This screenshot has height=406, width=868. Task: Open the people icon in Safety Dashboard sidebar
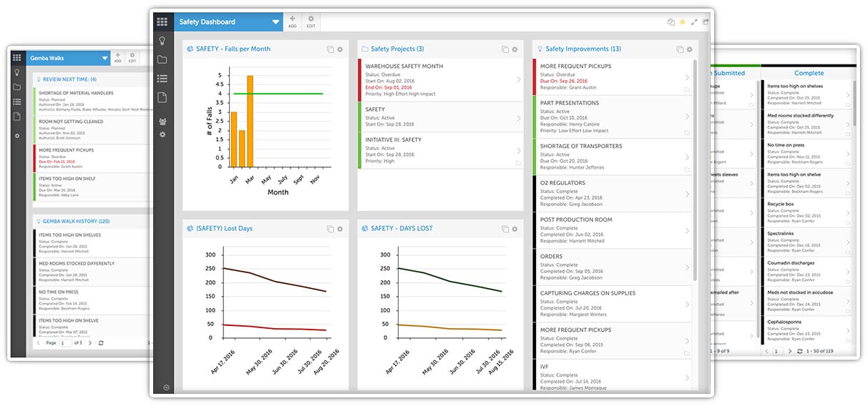[162, 122]
